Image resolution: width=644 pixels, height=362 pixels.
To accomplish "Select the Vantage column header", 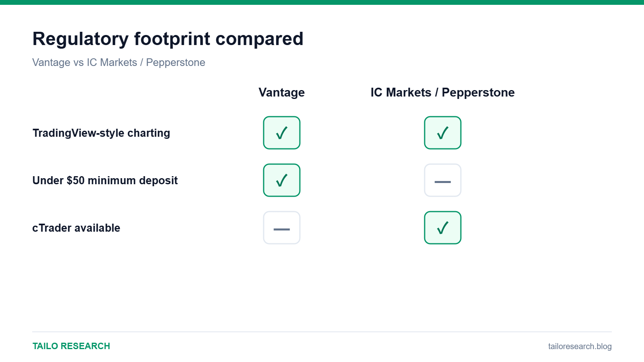I will click(x=282, y=93).
